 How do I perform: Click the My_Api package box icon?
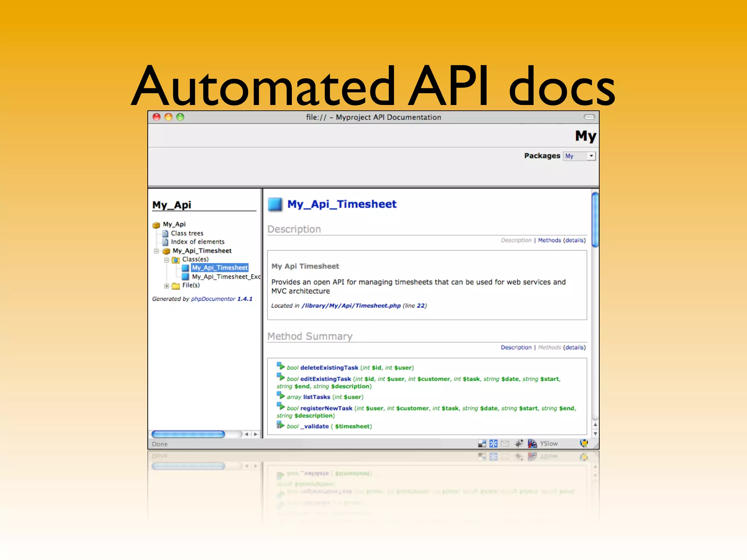pyautogui.click(x=156, y=225)
